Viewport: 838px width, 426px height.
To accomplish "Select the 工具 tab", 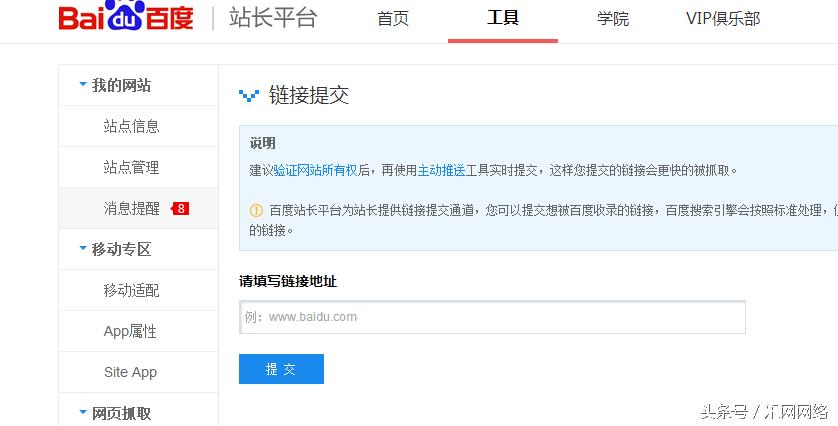I will pyautogui.click(x=503, y=18).
